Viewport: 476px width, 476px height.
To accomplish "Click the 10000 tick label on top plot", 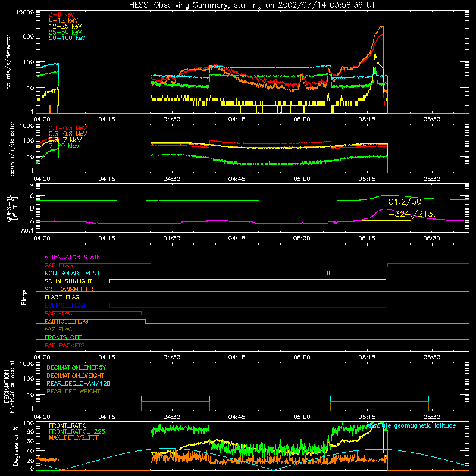I will 25,12.
